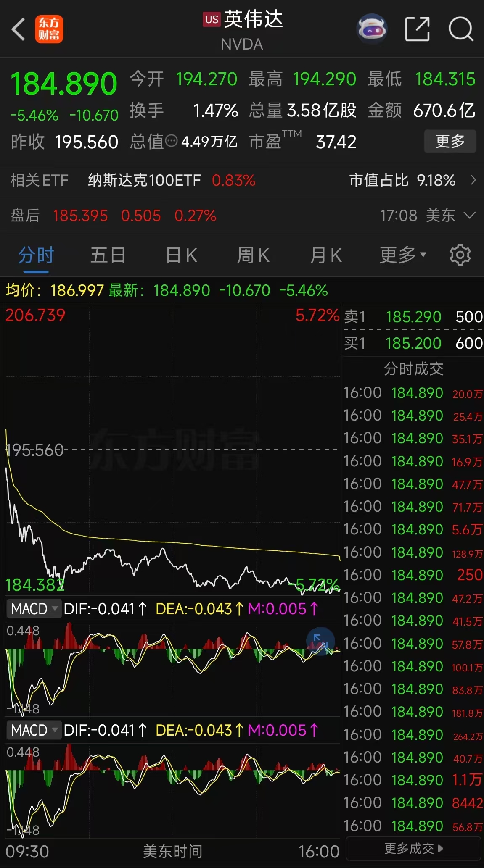Open the second MACD indicator dropdown
The height and width of the screenshot is (868, 484).
pyautogui.click(x=34, y=730)
